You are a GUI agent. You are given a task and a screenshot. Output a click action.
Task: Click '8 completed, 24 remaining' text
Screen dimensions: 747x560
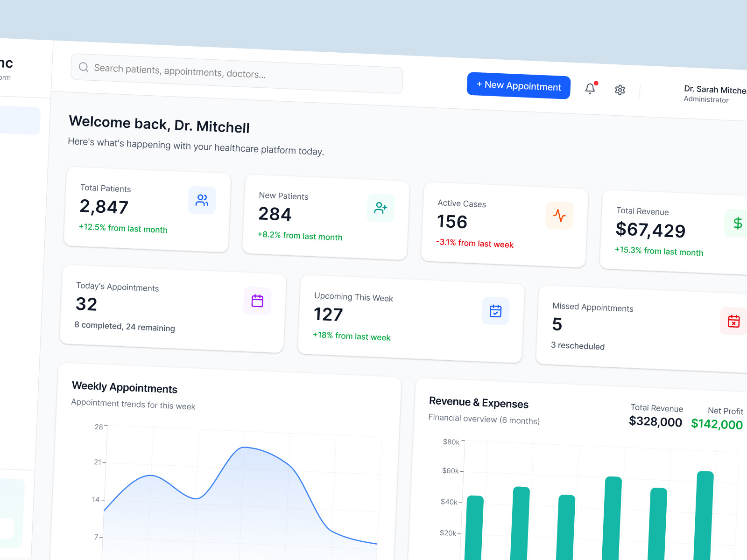(125, 326)
